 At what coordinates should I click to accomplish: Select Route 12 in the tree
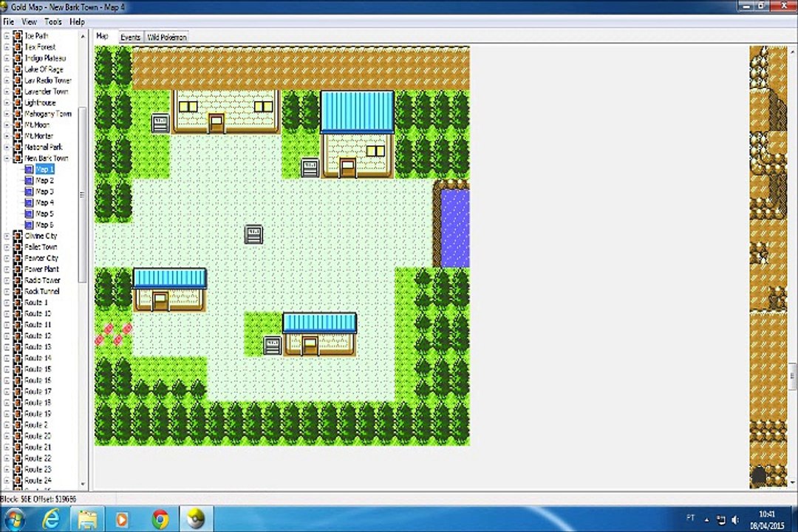38,336
